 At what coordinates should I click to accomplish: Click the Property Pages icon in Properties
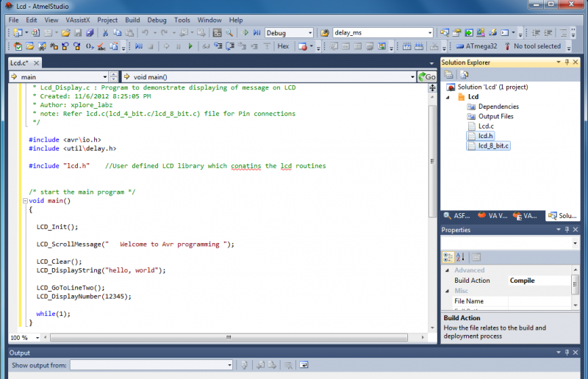point(476,257)
